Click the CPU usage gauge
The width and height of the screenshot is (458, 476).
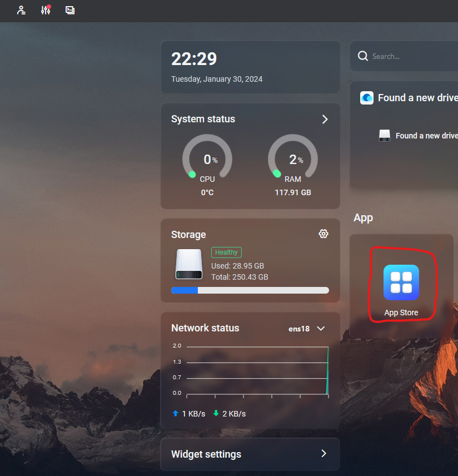[207, 160]
